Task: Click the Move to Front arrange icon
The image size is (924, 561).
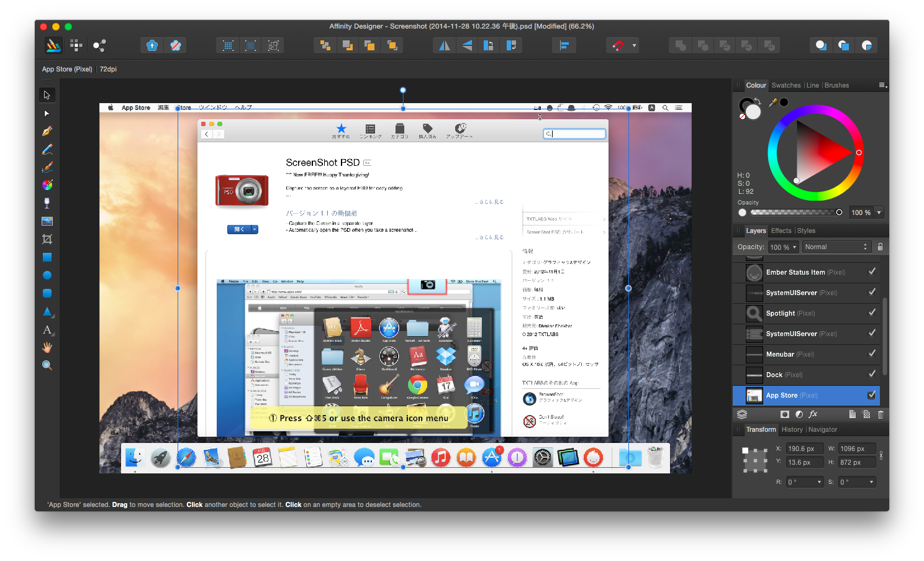Action: [x=392, y=45]
